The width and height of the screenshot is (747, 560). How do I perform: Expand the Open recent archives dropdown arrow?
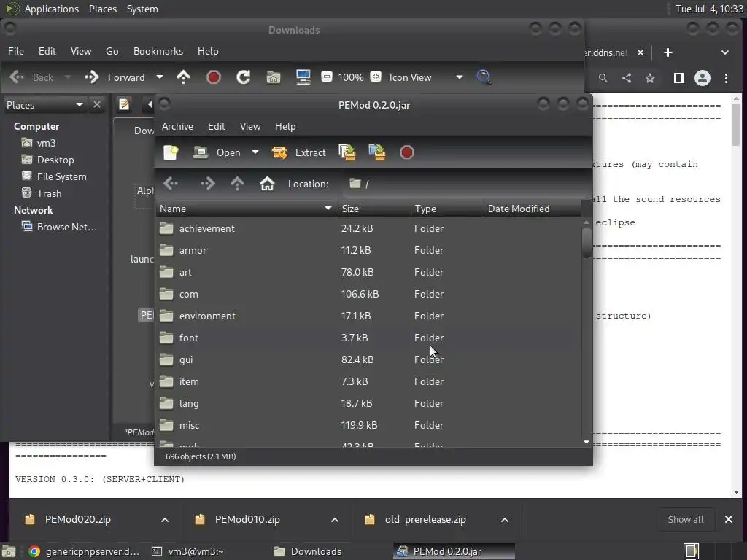point(255,152)
